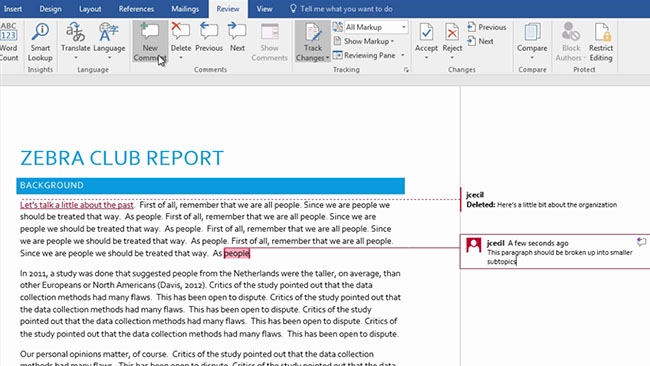Click the Compare documents icon
The width and height of the screenshot is (650, 366).
[532, 32]
